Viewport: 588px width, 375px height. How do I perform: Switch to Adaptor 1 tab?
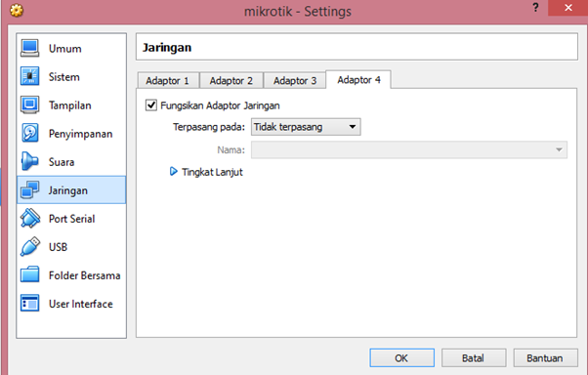[x=168, y=81]
